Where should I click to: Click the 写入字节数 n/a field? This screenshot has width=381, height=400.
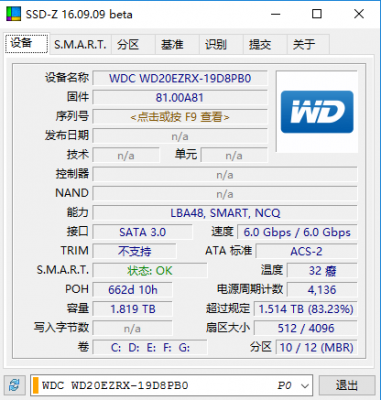pyautogui.click(x=133, y=328)
